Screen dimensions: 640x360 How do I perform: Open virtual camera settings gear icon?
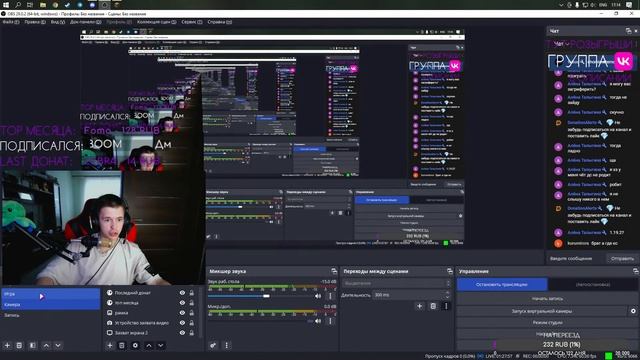pos(633,311)
